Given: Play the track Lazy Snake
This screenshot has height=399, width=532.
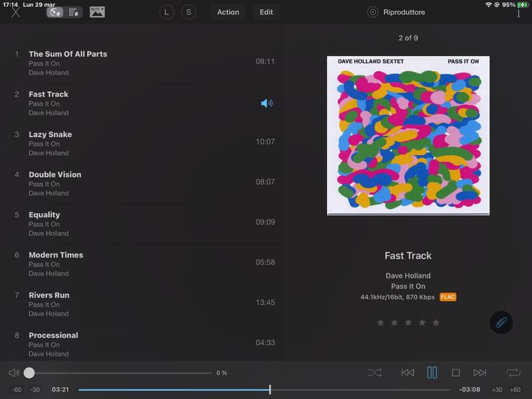Looking at the screenshot, I should coord(50,134).
